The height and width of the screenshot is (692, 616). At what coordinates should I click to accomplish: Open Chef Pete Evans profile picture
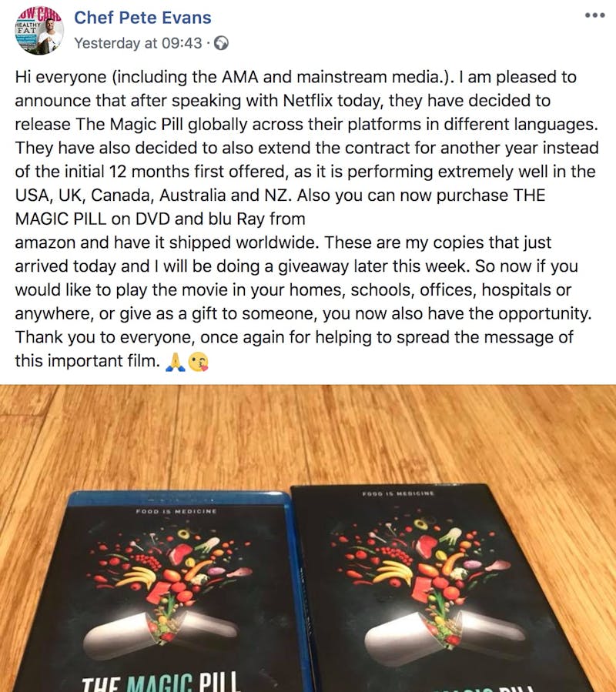pos(39,31)
